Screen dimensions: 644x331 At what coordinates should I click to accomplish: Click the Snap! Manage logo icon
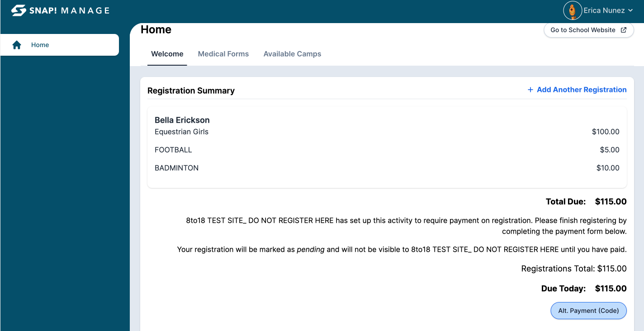click(x=19, y=10)
